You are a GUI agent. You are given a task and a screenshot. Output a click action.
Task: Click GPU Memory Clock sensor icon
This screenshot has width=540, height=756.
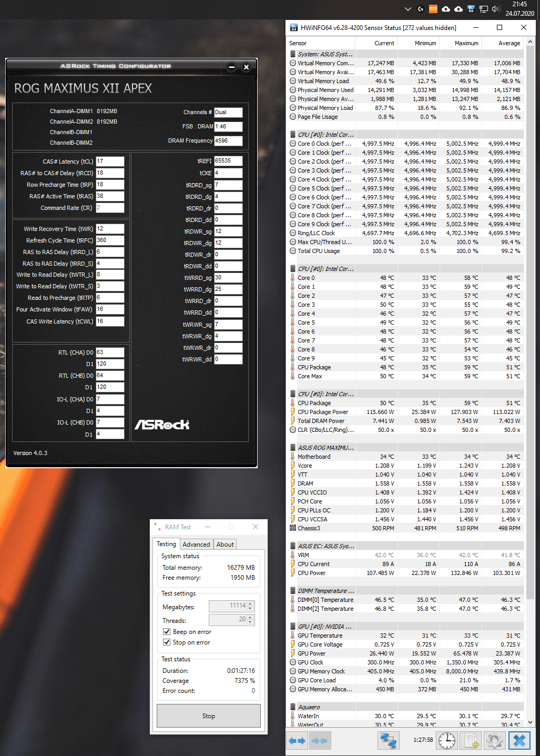tap(293, 671)
